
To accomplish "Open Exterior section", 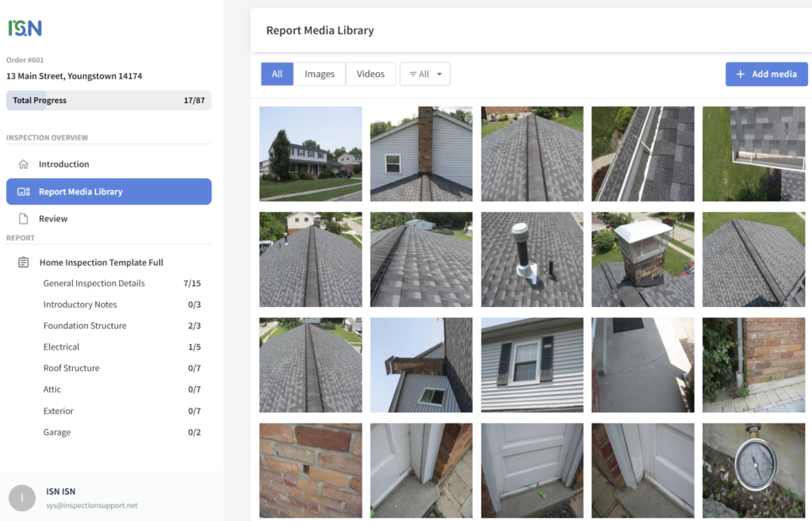I will [59, 412].
